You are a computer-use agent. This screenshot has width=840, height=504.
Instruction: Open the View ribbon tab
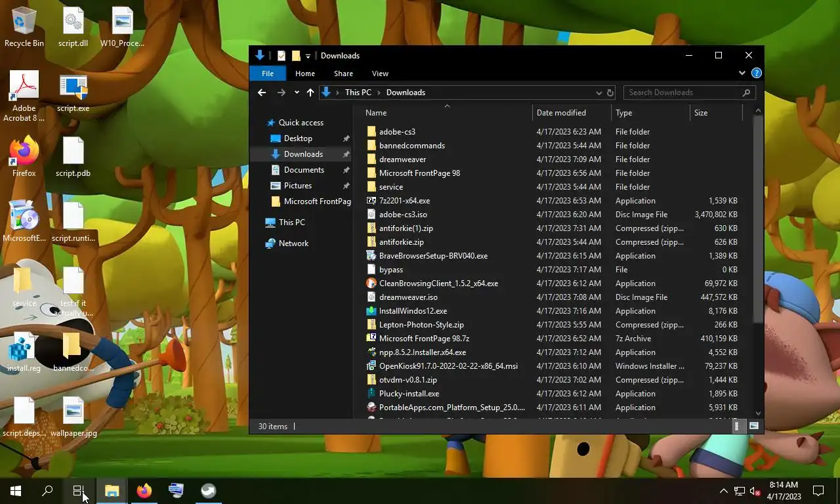click(380, 73)
